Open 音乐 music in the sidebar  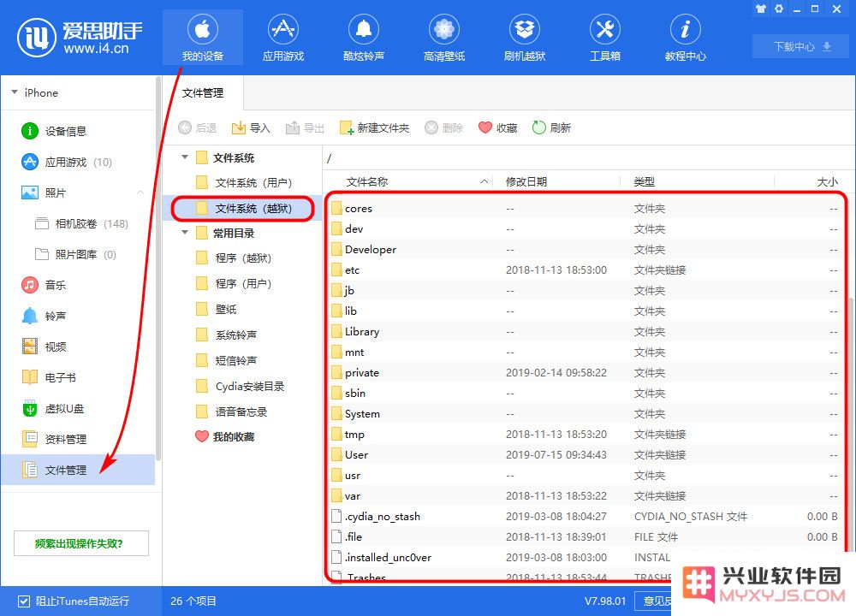pos(78,285)
